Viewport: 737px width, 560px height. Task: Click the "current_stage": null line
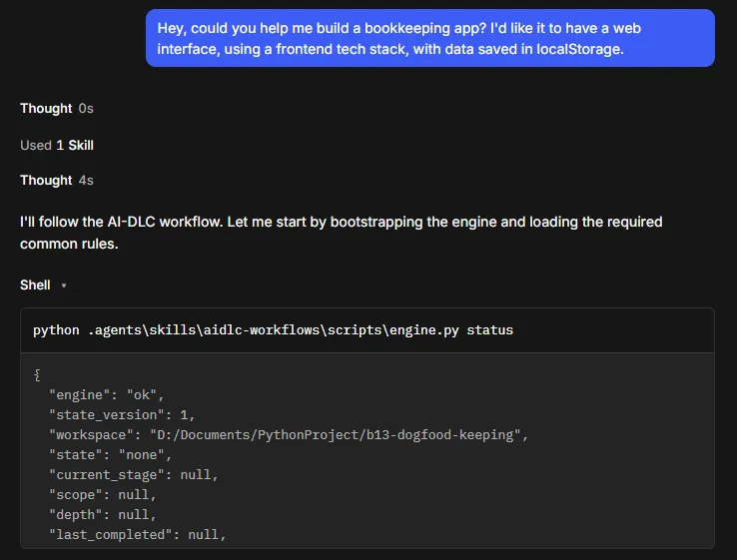click(134, 475)
